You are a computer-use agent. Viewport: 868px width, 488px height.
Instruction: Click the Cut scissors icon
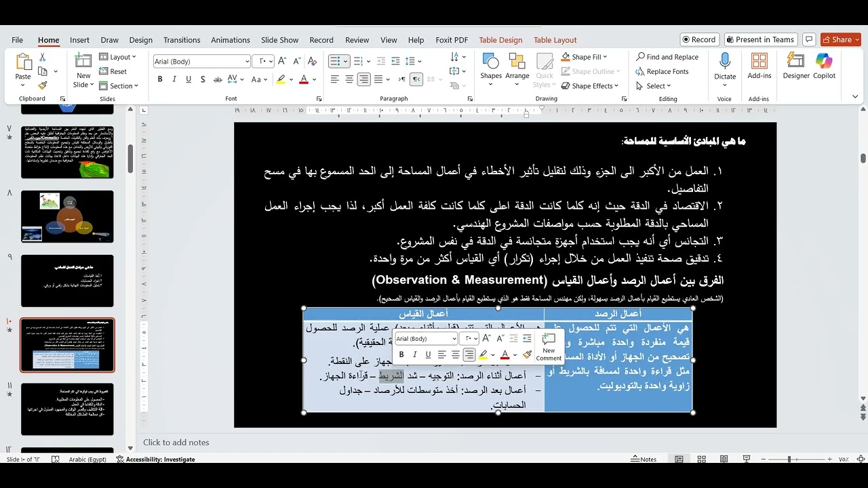click(43, 58)
